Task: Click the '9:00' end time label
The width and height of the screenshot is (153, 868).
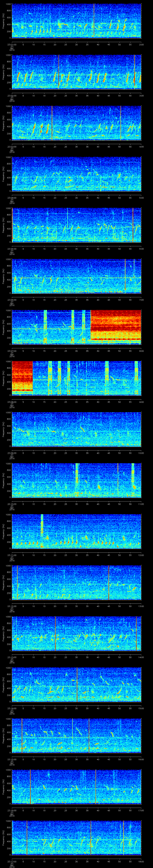Action: click(x=141, y=402)
